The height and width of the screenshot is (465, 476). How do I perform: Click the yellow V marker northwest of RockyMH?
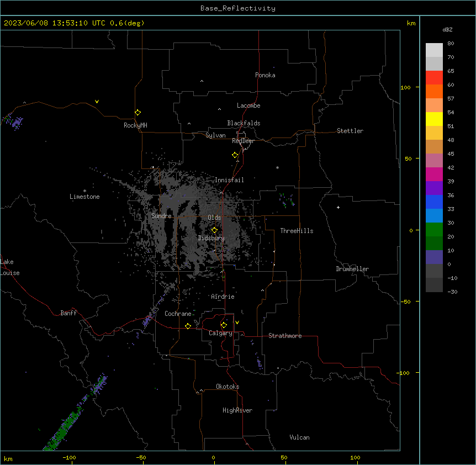(97, 102)
